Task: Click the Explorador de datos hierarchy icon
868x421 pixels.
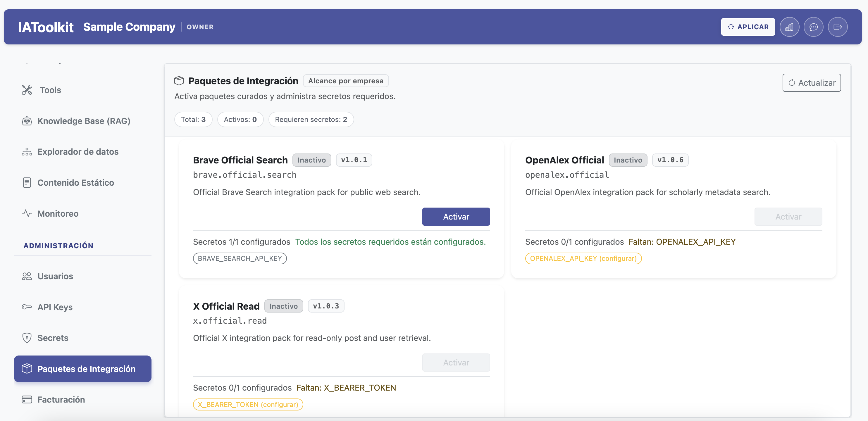Action: (x=27, y=151)
